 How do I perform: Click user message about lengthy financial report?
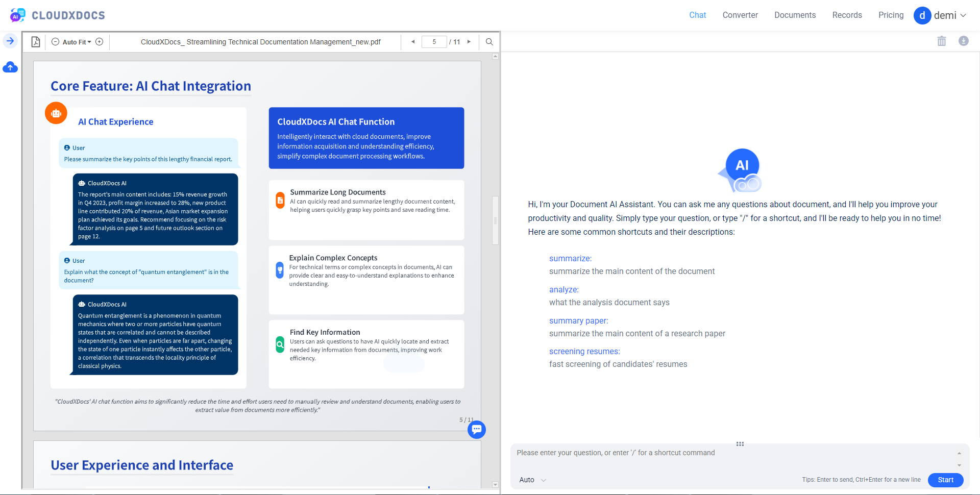click(148, 153)
